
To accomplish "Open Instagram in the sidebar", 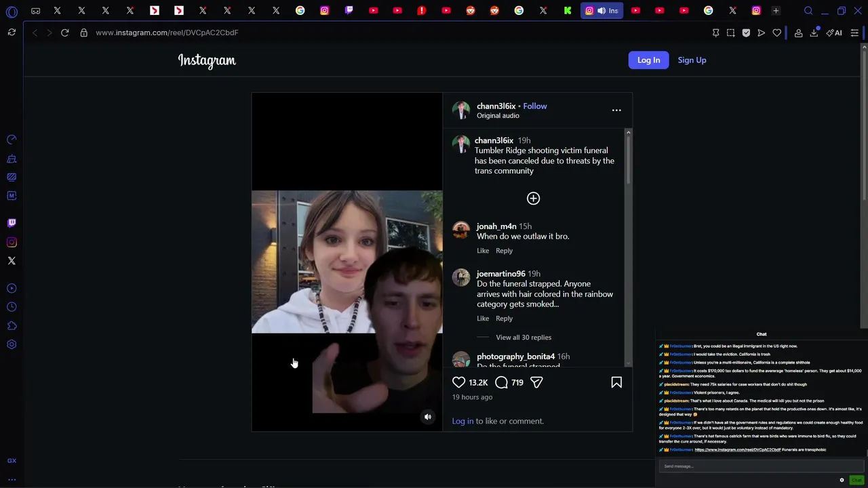I will click(12, 242).
